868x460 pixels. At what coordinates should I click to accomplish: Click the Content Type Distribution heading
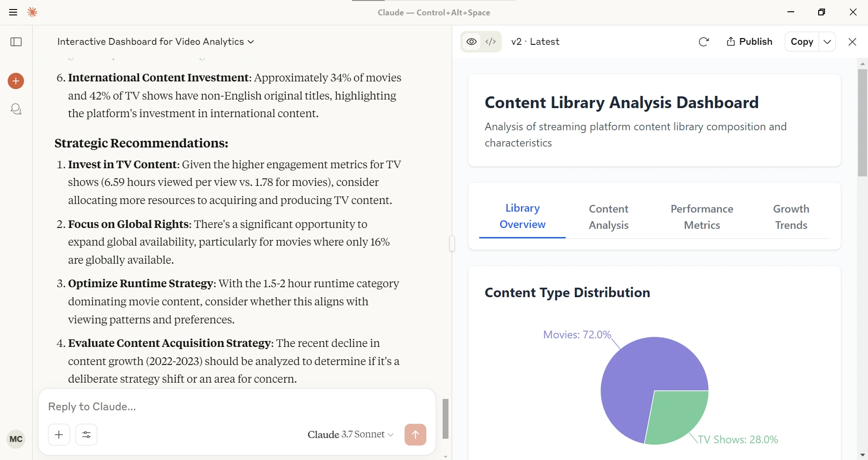(567, 293)
